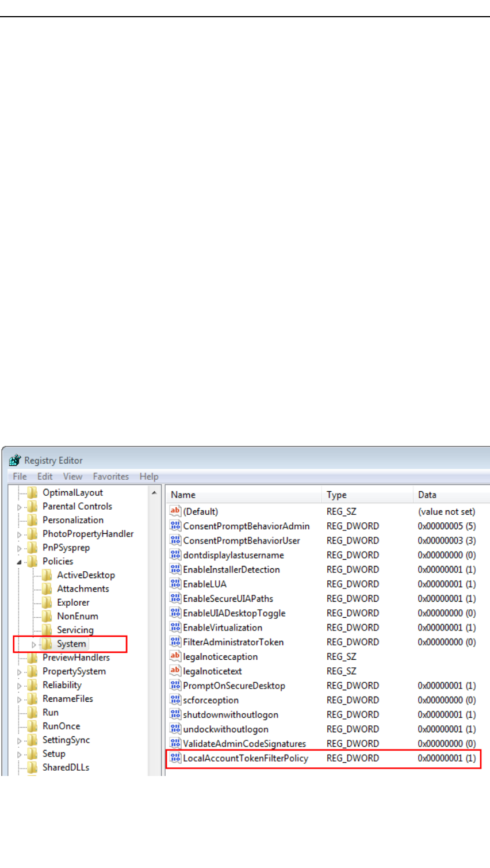Open the View menu
Screen dimensions: 490x868
point(72,476)
